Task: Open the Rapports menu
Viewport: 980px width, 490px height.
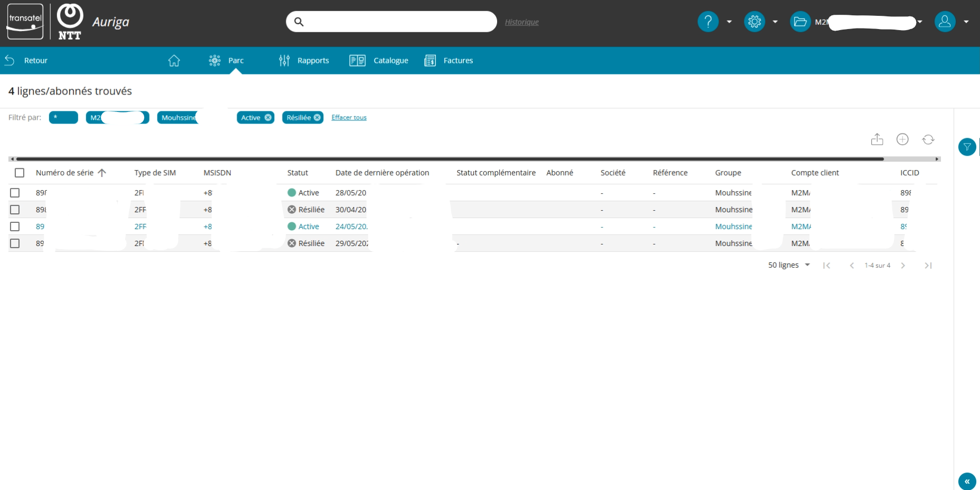Action: (x=304, y=61)
